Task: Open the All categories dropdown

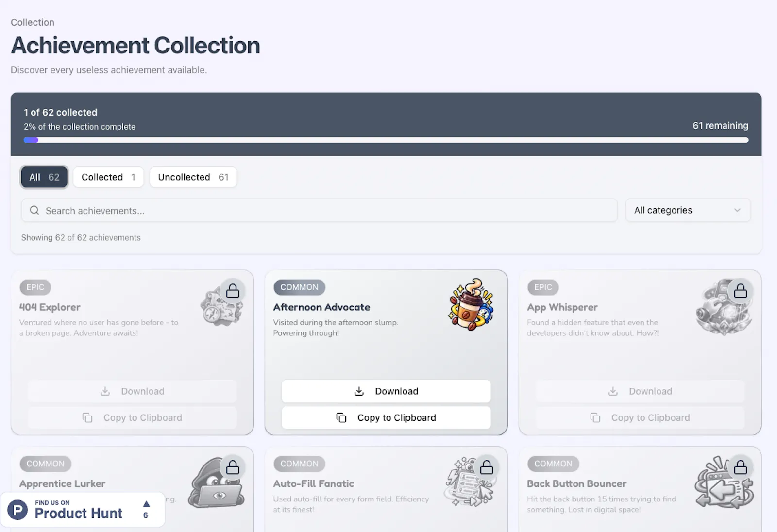Action: coord(688,210)
